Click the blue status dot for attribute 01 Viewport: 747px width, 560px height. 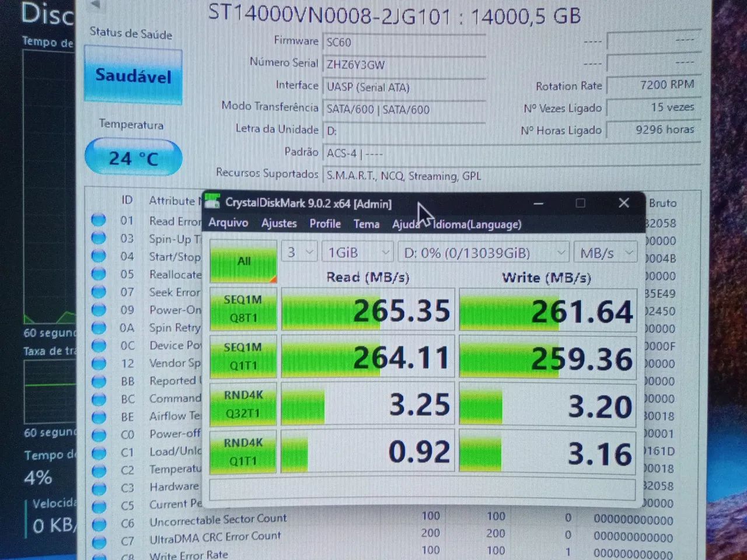[99, 220]
